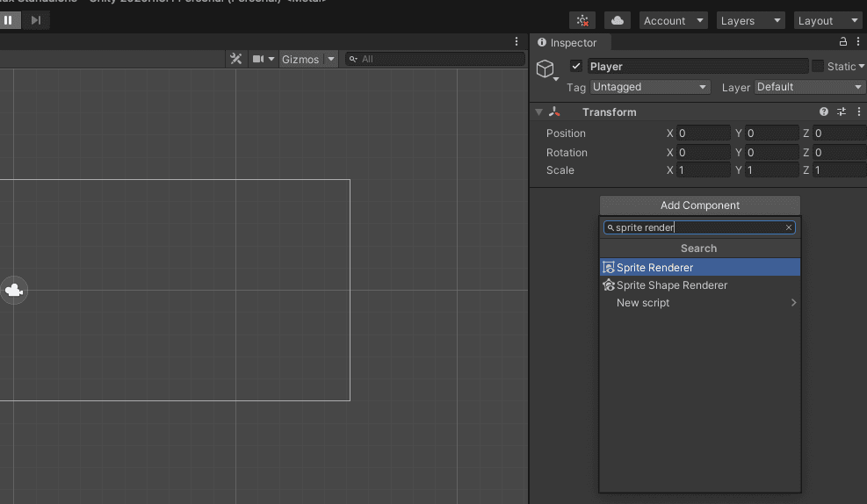Enable the Static checkbox
Viewport: 867px width, 504px height.
[818, 67]
